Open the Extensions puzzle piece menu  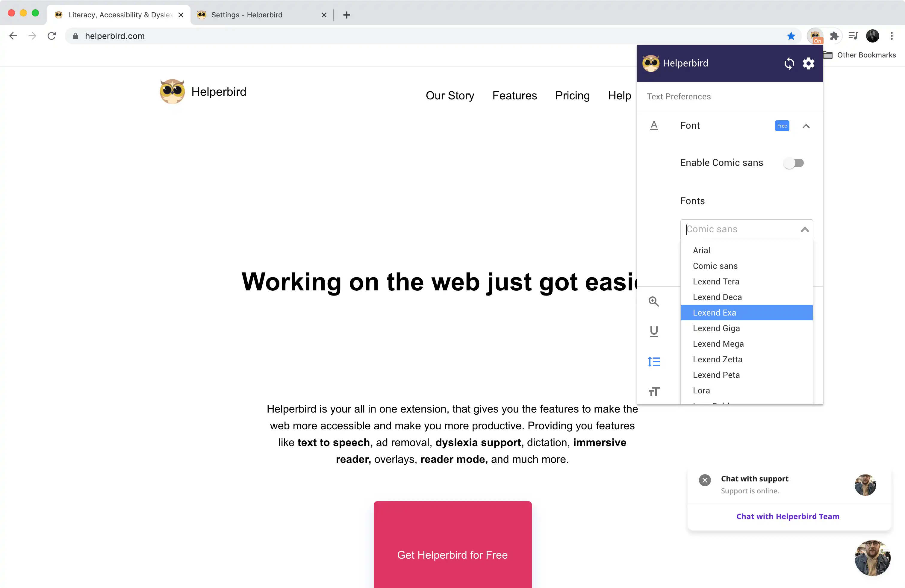[834, 36]
